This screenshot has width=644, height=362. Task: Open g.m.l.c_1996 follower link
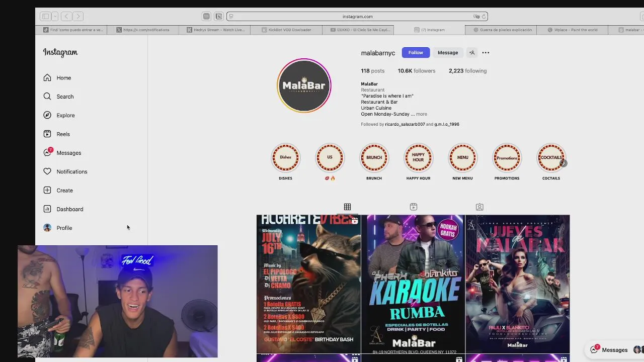point(447,124)
